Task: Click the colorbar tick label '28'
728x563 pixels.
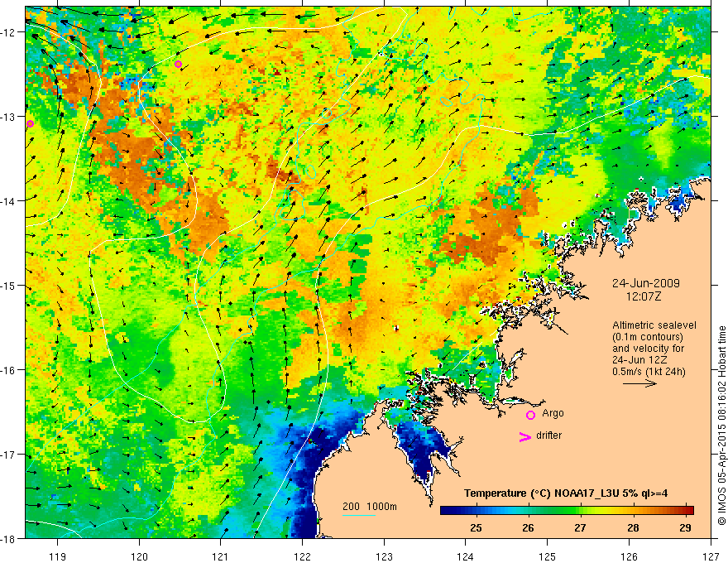Action: pyautogui.click(x=633, y=527)
